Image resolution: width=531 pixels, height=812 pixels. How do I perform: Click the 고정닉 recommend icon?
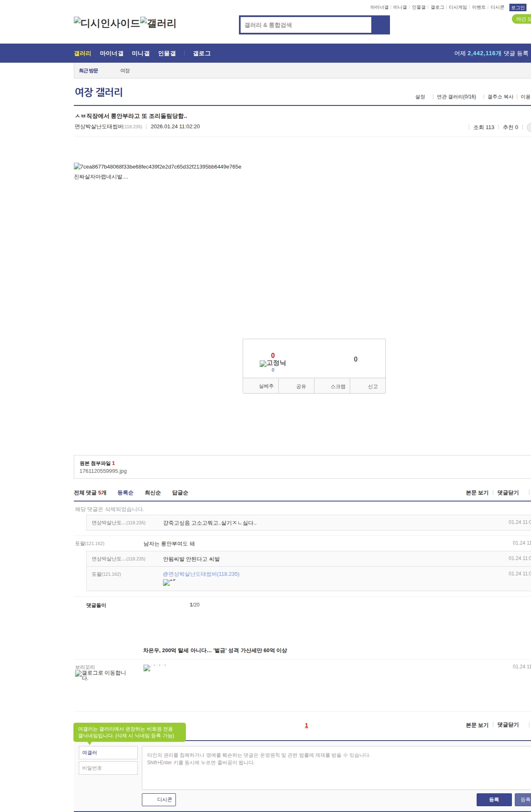273,363
